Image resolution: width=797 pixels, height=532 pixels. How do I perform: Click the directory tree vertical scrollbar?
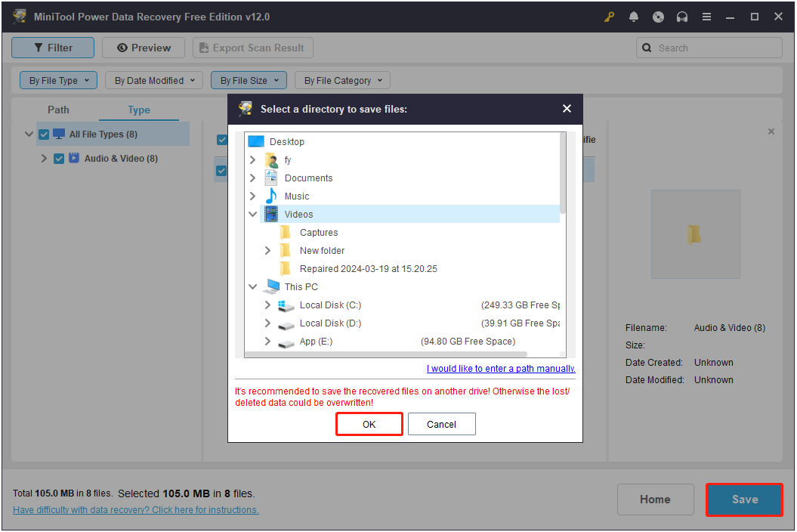563,173
